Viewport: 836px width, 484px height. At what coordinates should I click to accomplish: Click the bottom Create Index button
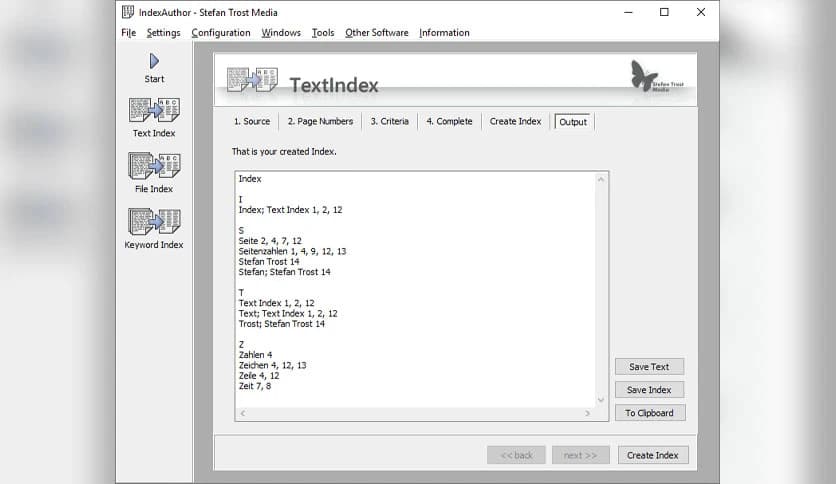(653, 455)
